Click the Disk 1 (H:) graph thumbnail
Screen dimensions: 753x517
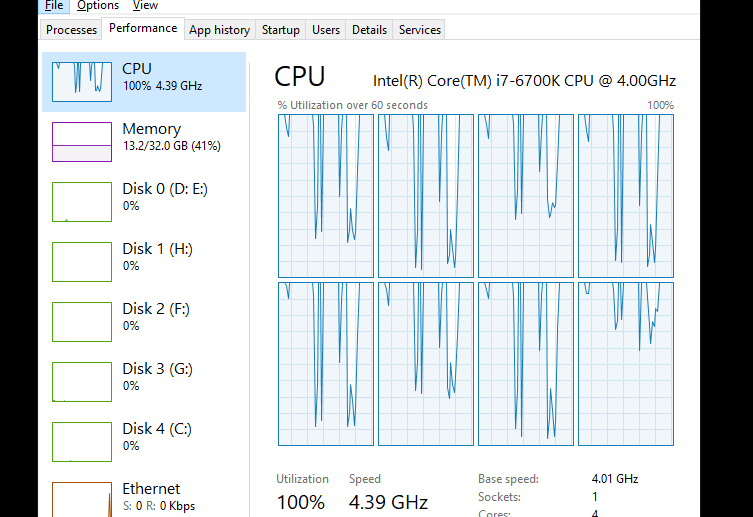click(x=82, y=262)
